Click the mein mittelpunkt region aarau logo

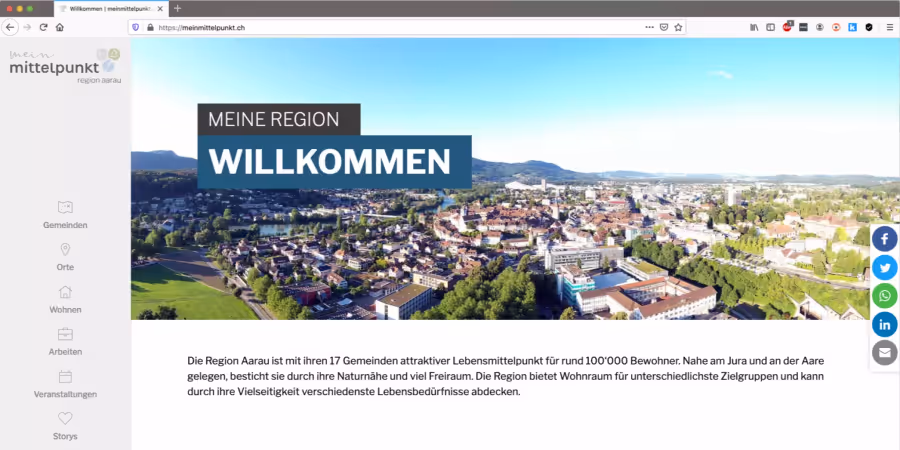(65, 66)
